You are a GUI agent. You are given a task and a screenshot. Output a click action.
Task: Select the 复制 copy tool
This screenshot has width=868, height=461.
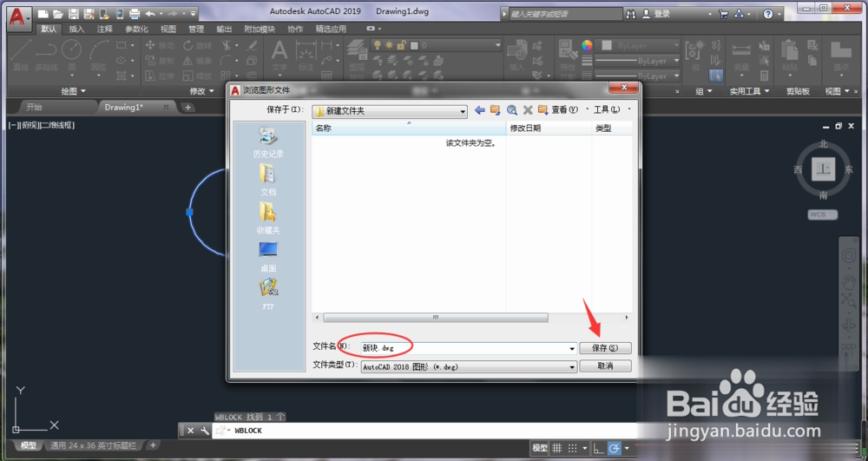click(x=160, y=61)
